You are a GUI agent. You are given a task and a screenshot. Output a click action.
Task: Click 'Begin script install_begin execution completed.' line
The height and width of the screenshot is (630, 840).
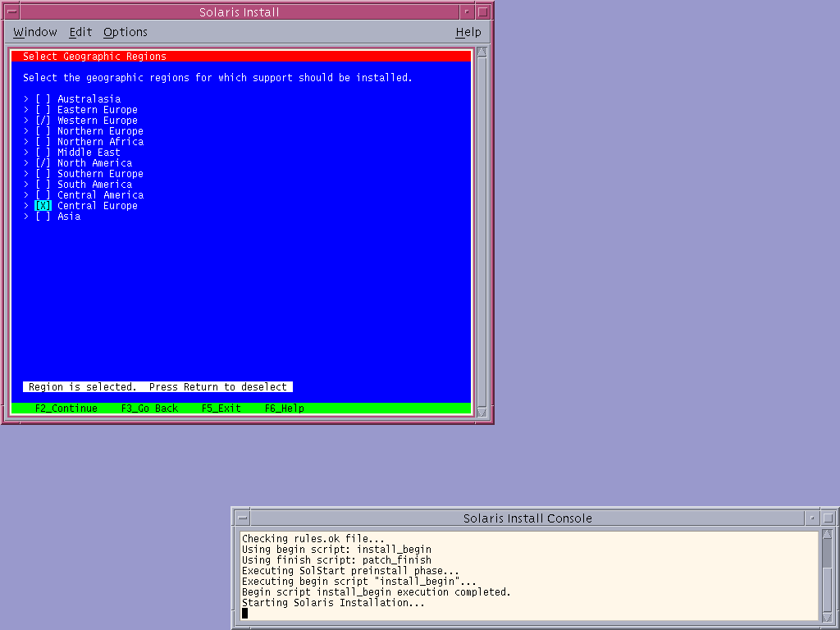tap(377, 592)
